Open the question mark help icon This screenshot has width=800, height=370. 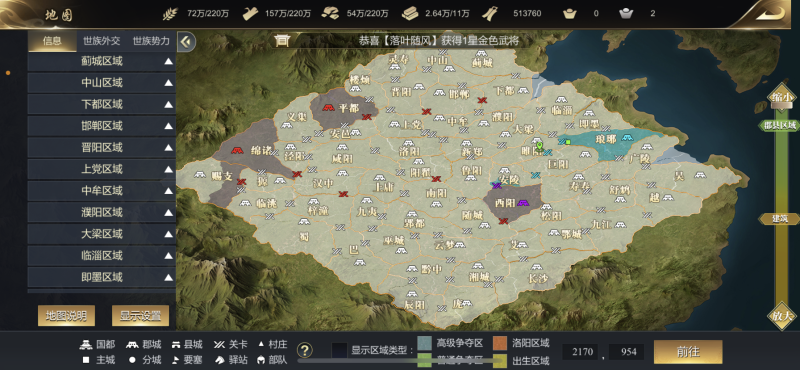pos(305,350)
